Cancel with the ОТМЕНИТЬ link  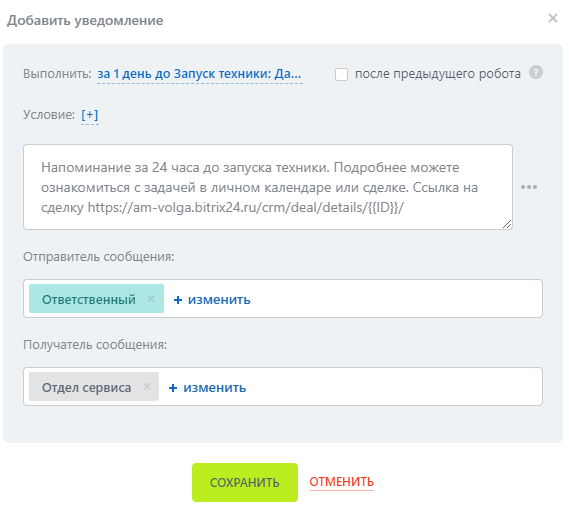pos(341,482)
